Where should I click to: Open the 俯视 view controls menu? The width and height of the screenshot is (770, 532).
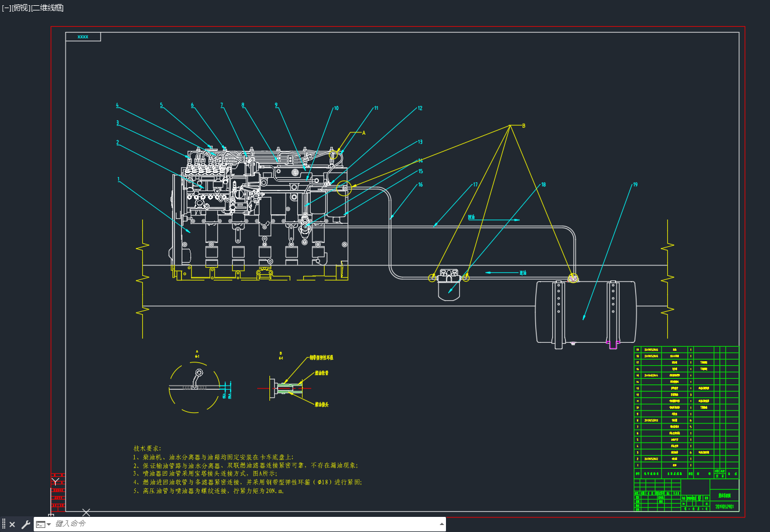point(21,8)
